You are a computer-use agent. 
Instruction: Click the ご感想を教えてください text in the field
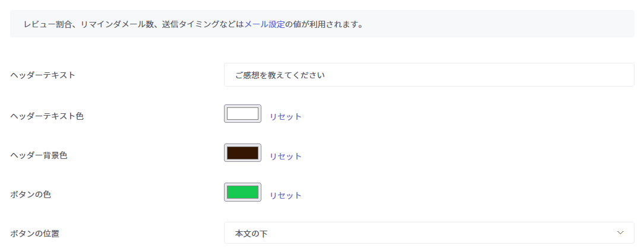280,75
